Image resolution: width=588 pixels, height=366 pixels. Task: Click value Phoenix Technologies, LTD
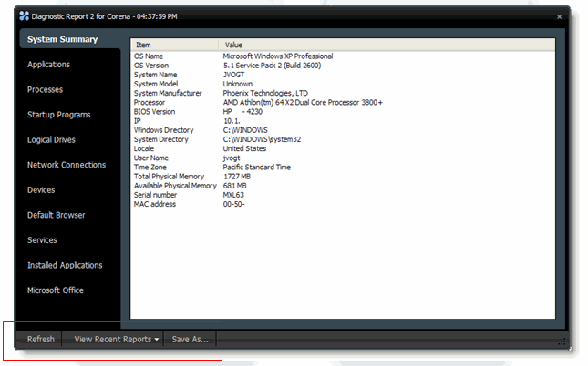(265, 93)
